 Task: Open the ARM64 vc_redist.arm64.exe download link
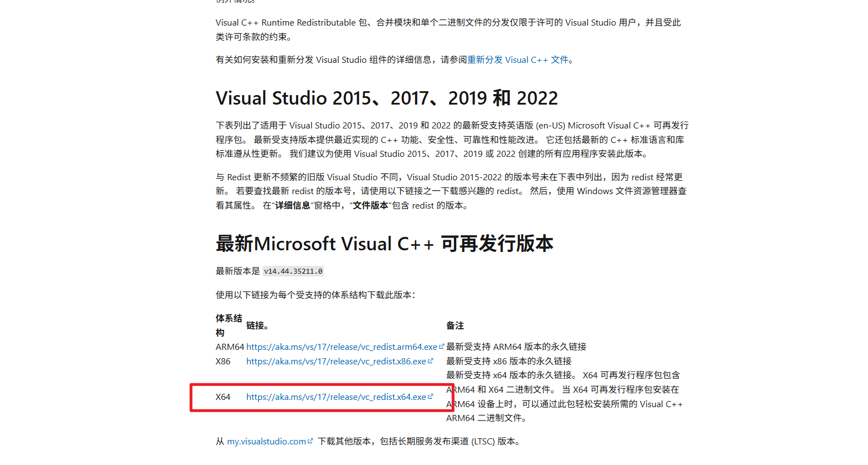[x=342, y=347]
